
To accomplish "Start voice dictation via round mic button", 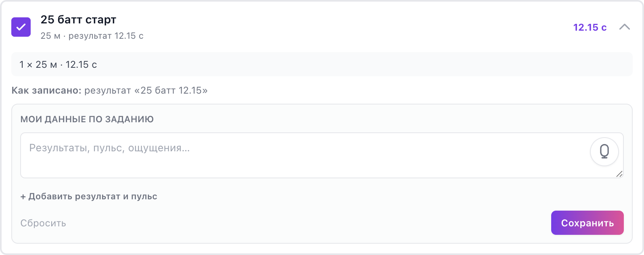I will [604, 152].
